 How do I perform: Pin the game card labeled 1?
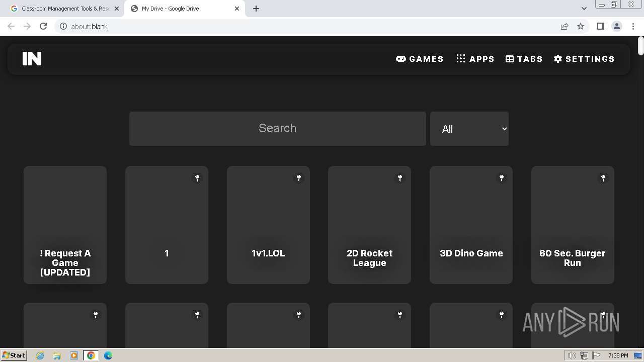coord(197,178)
